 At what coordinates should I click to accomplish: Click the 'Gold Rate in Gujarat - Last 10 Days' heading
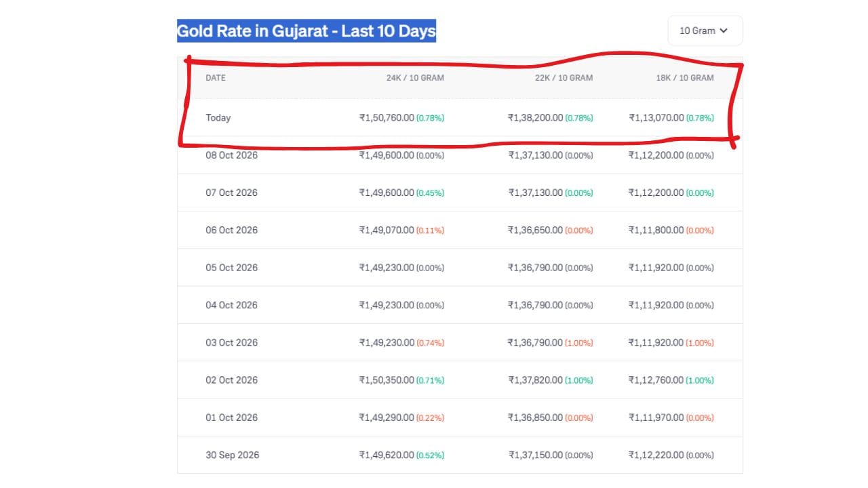click(307, 31)
